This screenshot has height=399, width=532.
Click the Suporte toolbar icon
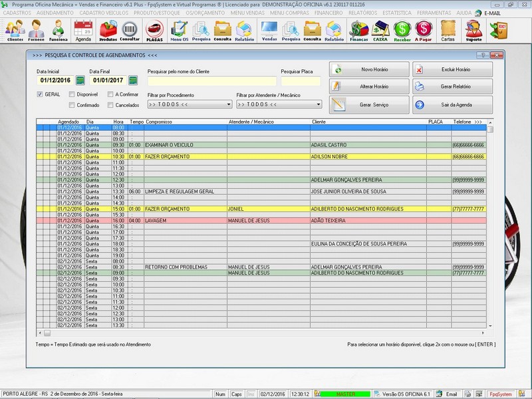(x=473, y=30)
